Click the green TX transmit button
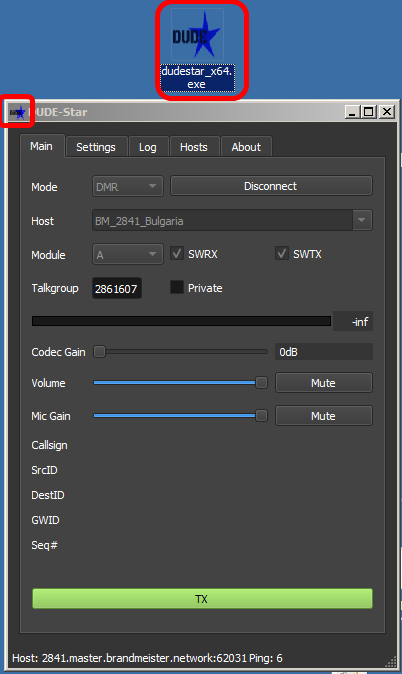 [x=202, y=599]
